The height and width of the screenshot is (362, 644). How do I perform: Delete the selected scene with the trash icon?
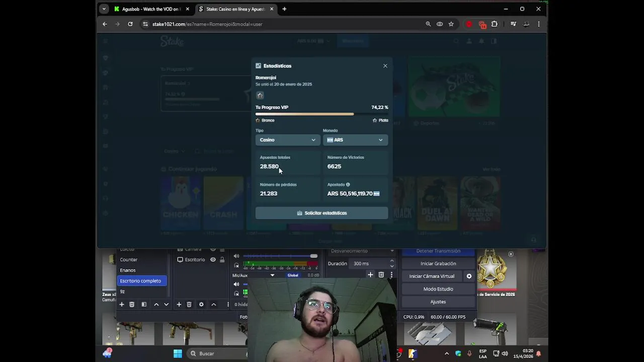pos(132,305)
